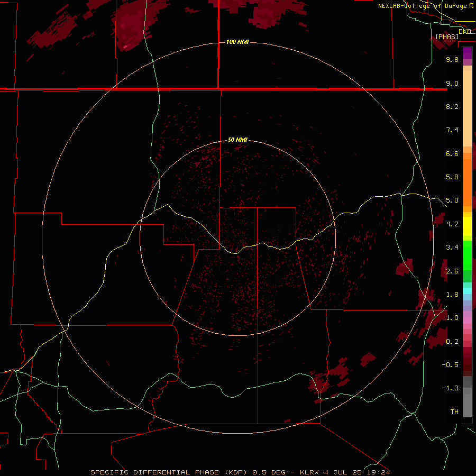Image resolution: width=476 pixels, height=476 pixels.
Task: Click the -1.3 scale value
Action: pyautogui.click(x=450, y=388)
